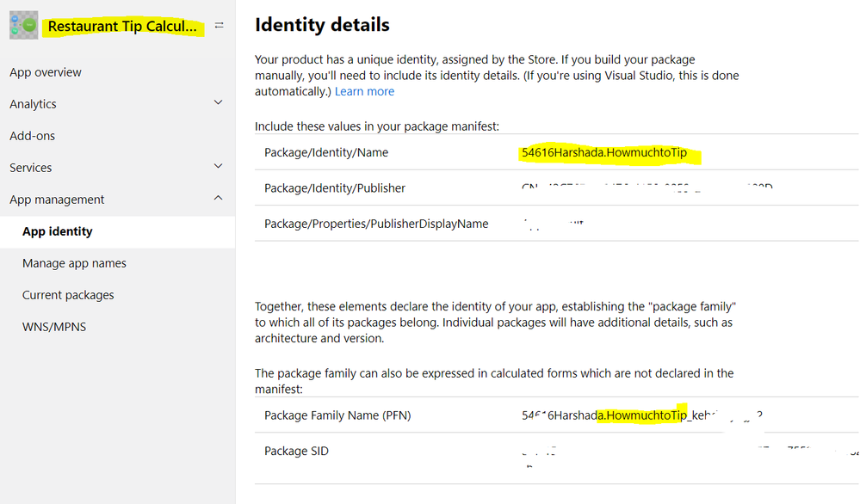Click the Package/Identity/Name value 54616Harshada.HowmuchtoTip
This screenshot has width=860, height=504.
tap(604, 153)
